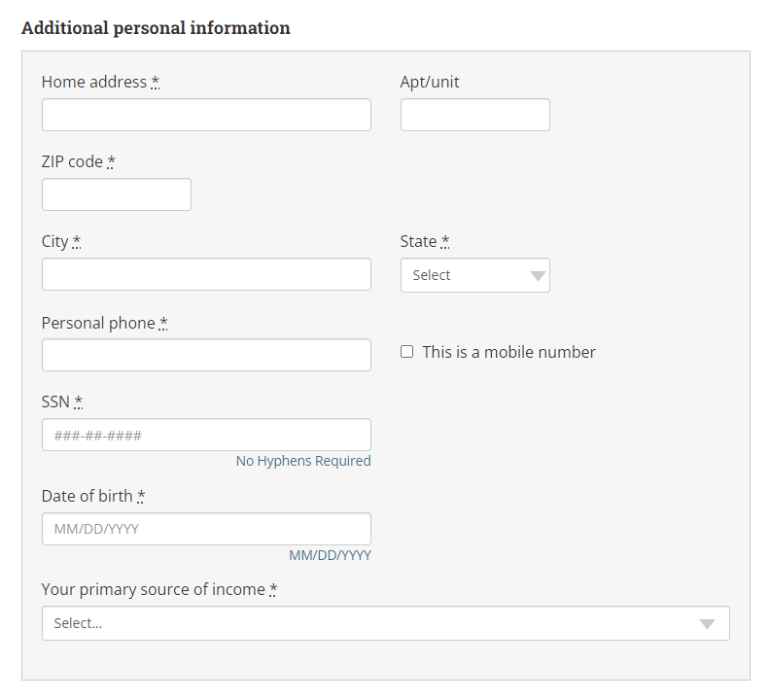Open the State select dropdown
The width and height of the screenshot is (771, 700).
[x=475, y=275]
